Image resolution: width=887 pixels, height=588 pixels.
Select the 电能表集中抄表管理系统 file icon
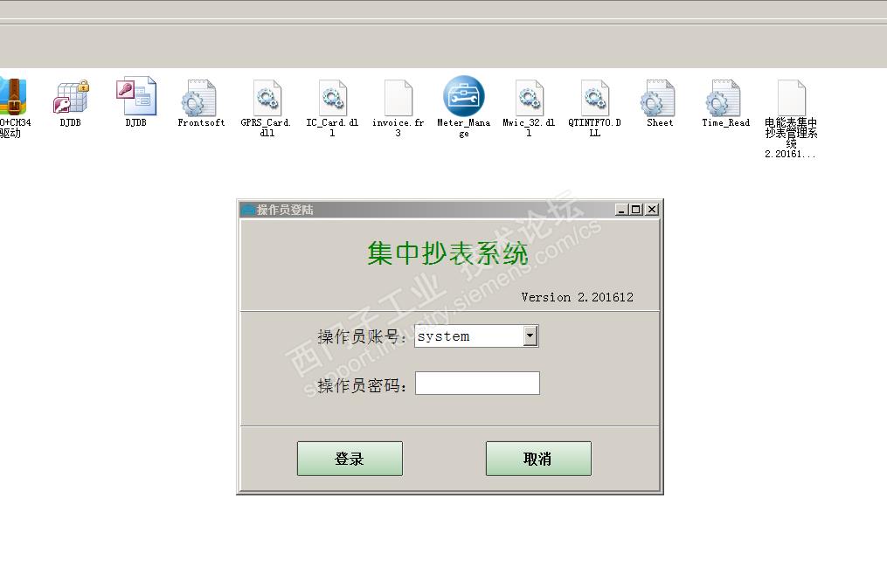pos(792,98)
